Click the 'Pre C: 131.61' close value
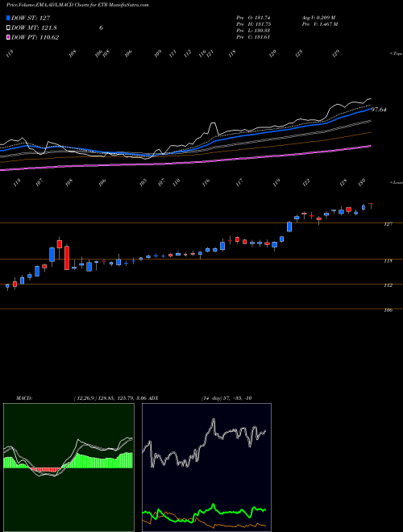The width and height of the screenshot is (403, 532). pos(253,37)
